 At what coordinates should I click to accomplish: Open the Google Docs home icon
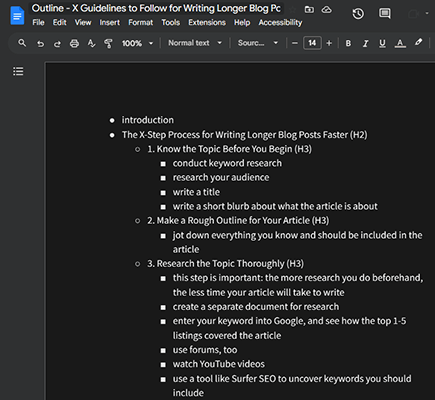click(x=17, y=16)
